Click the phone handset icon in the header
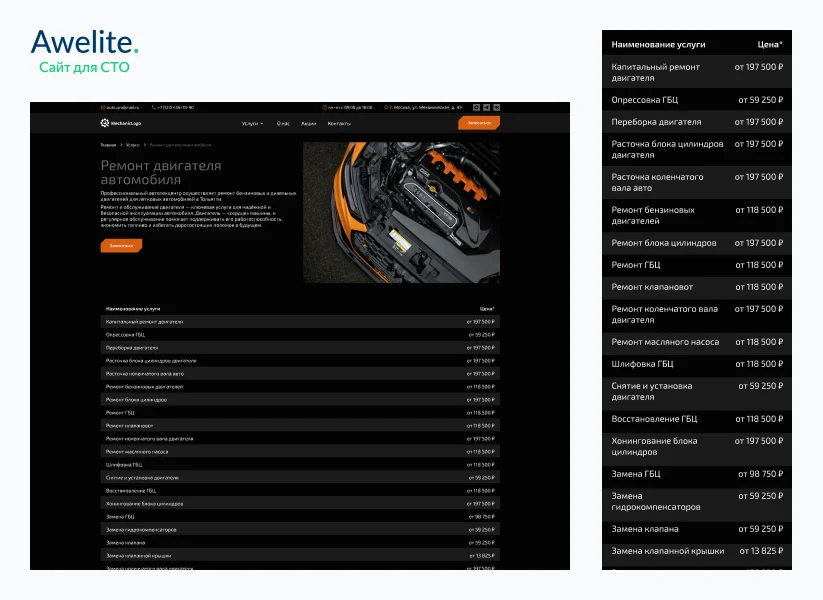The image size is (823, 600). (154, 107)
